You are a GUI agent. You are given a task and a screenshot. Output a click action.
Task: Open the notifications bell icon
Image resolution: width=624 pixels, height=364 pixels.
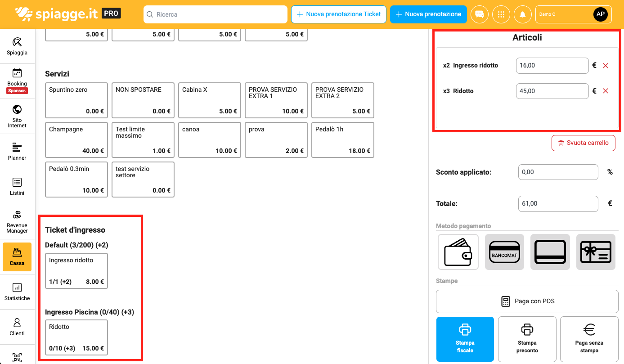coord(523,14)
